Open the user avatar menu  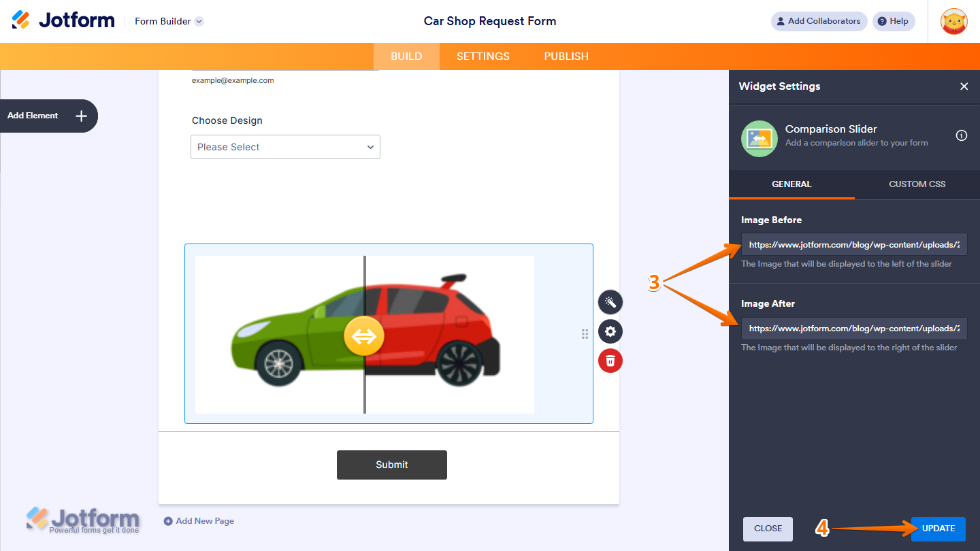click(x=953, y=21)
